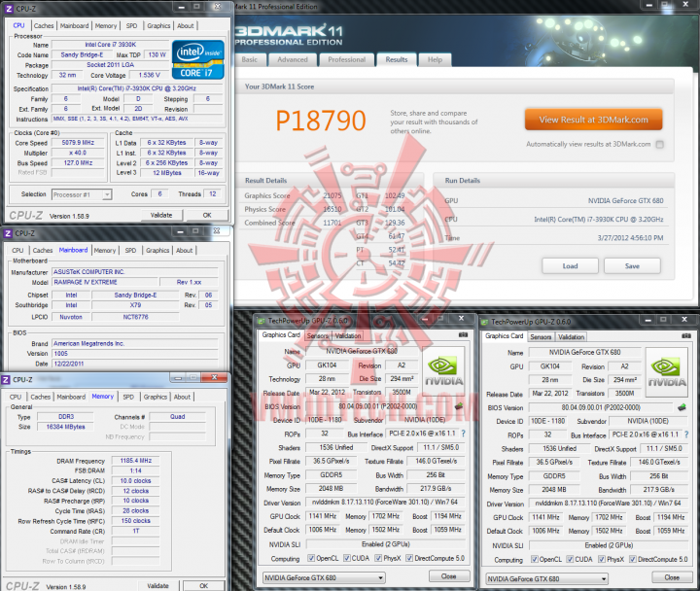Toggle PhysX checkbox in left GPU-Z

click(378, 558)
